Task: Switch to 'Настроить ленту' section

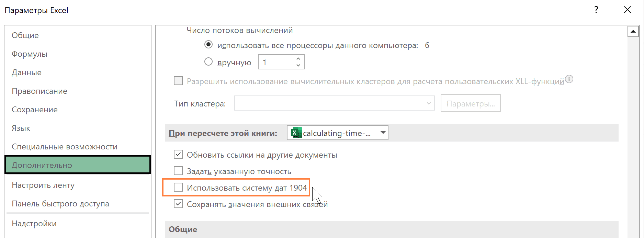Action: pyautogui.click(x=43, y=185)
